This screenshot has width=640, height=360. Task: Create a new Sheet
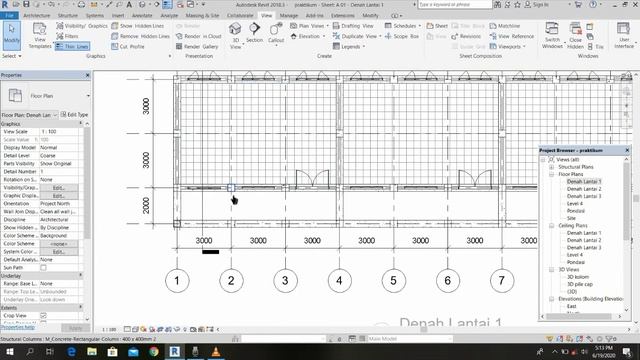click(437, 26)
